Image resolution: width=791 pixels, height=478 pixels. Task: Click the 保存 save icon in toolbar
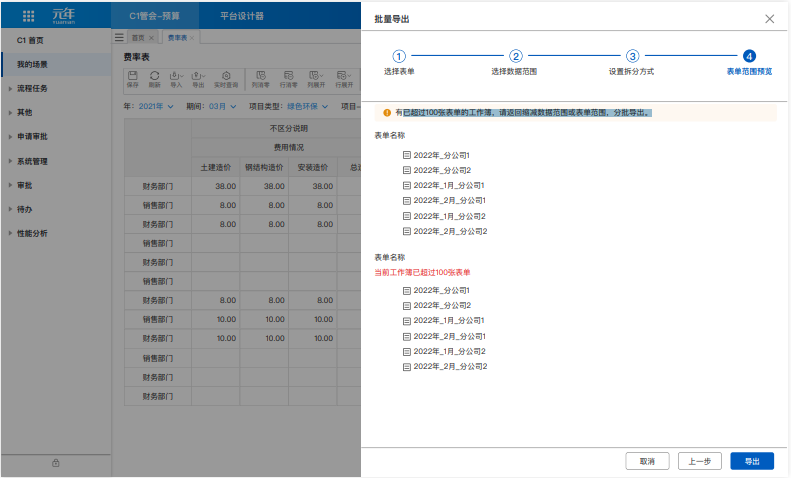click(x=132, y=79)
